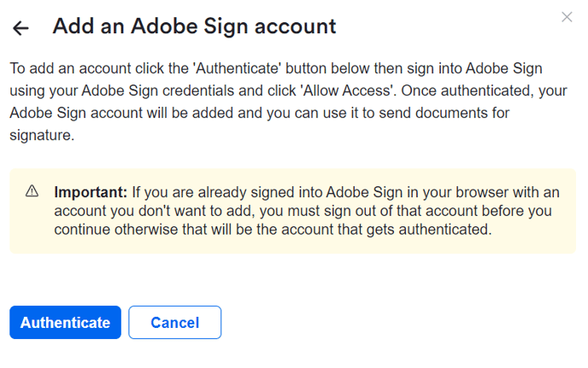This screenshot has width=588, height=368.
Task: Select the white outlined Cancel button
Action: coord(174,323)
